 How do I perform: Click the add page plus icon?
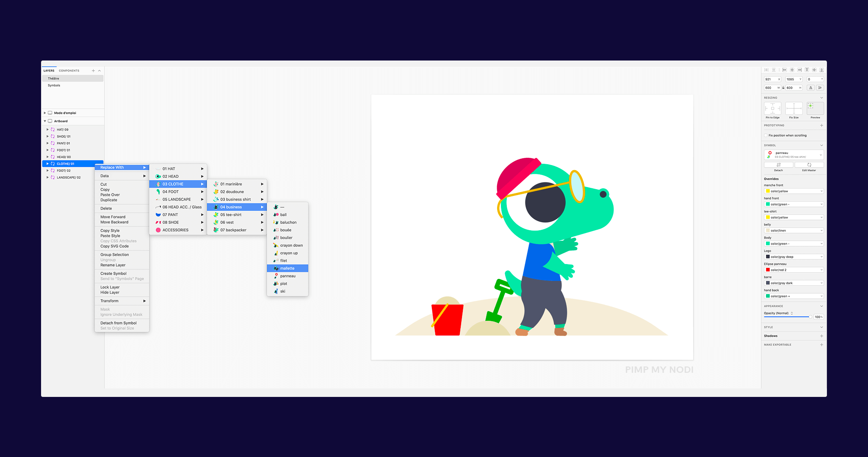(x=93, y=71)
